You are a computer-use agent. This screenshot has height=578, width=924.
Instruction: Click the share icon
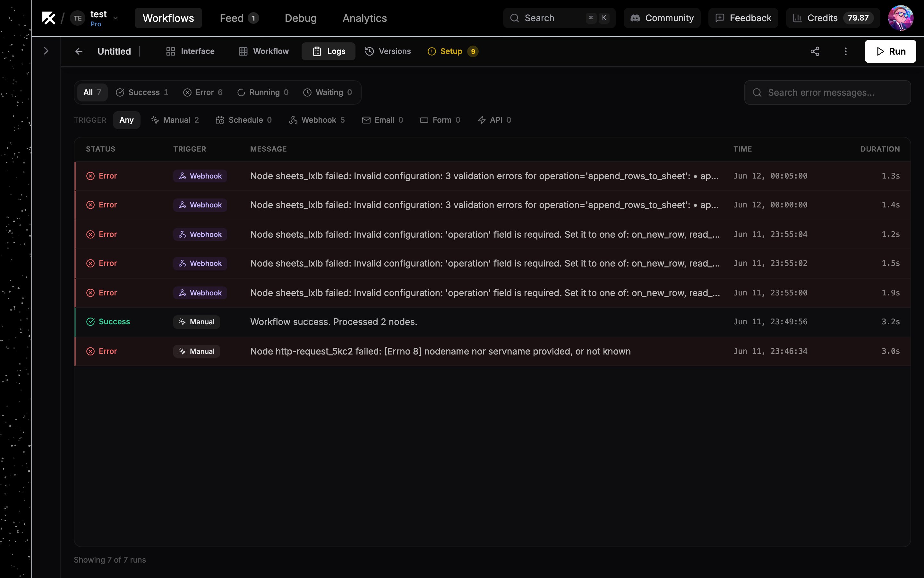pyautogui.click(x=815, y=51)
